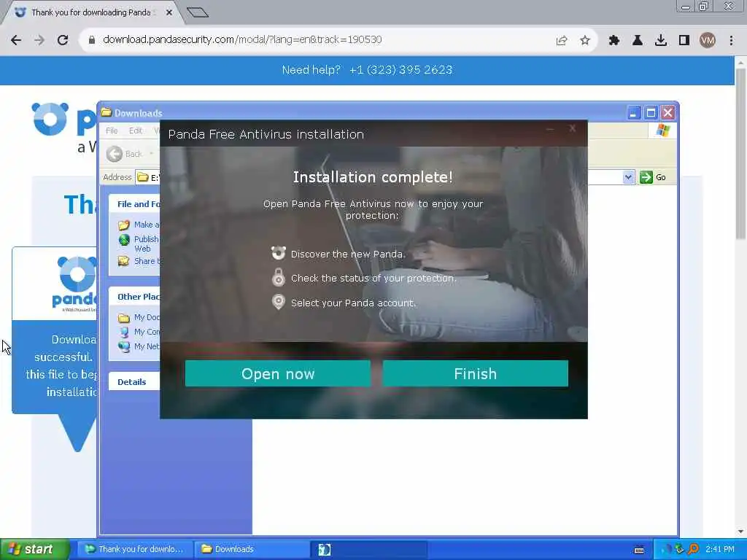Minimize the Panda installation dialog

(550, 128)
